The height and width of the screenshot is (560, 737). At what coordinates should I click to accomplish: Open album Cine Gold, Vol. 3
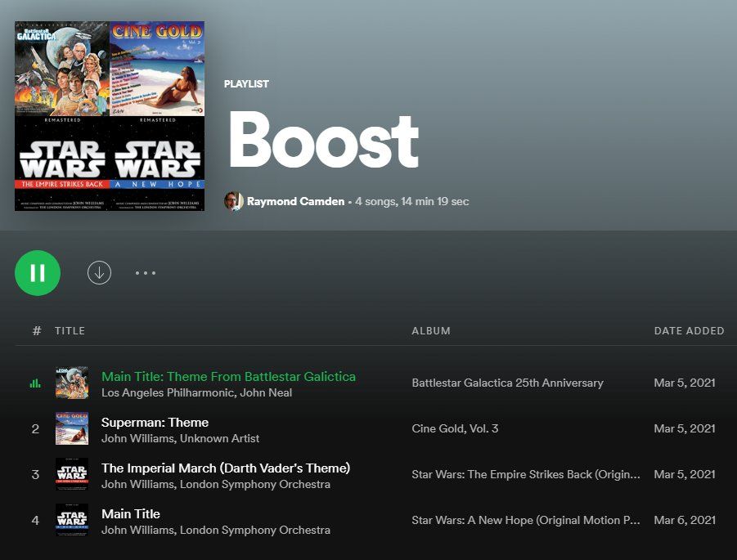point(455,428)
